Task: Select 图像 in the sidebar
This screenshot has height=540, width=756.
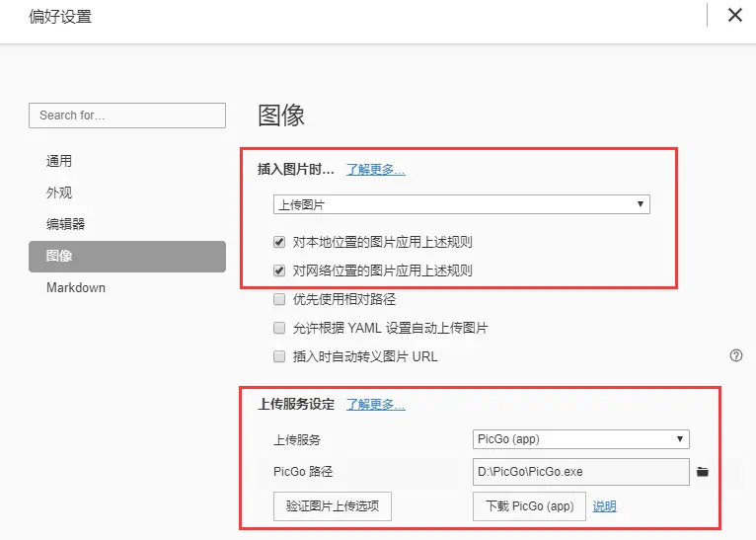Action: pos(127,257)
